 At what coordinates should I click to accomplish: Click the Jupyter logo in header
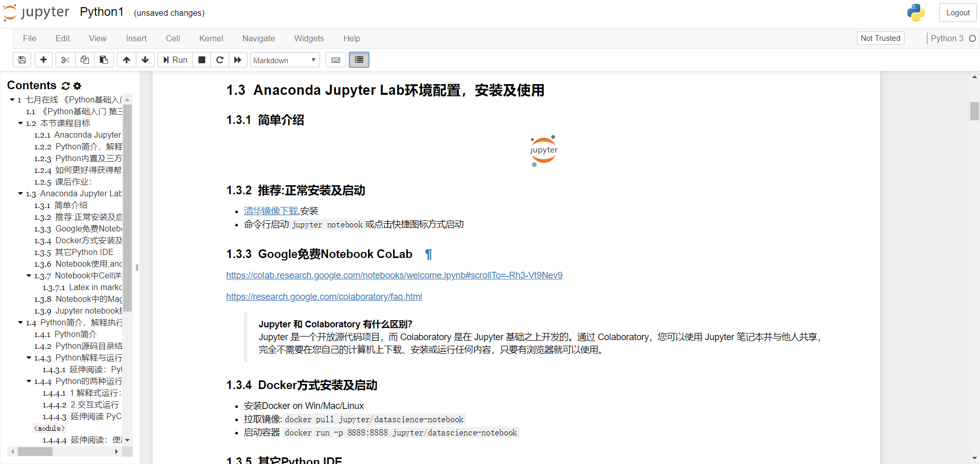pyautogui.click(x=36, y=12)
